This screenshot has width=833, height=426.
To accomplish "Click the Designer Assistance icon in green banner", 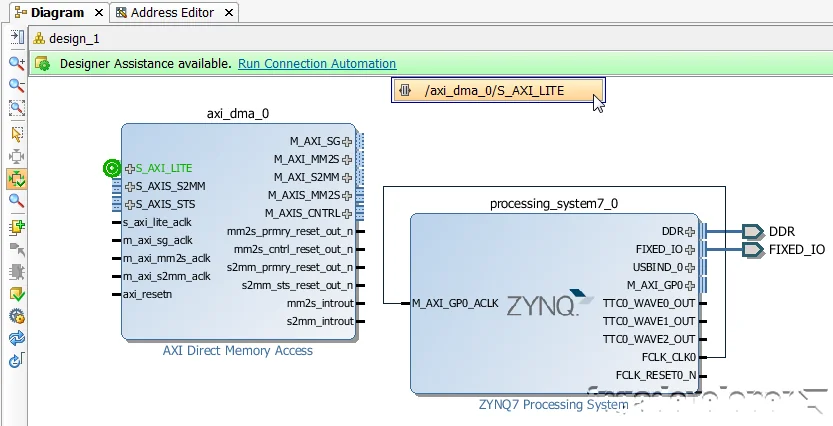I will [x=42, y=64].
